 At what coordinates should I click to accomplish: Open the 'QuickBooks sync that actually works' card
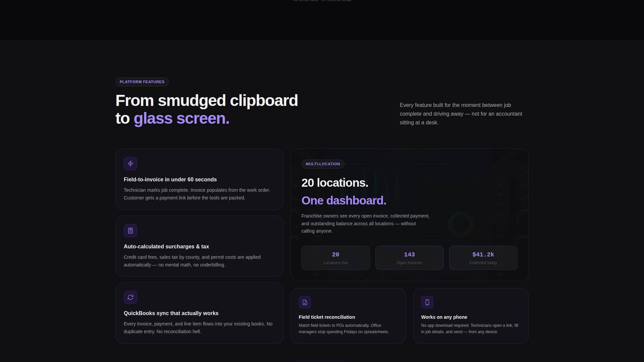point(199,313)
